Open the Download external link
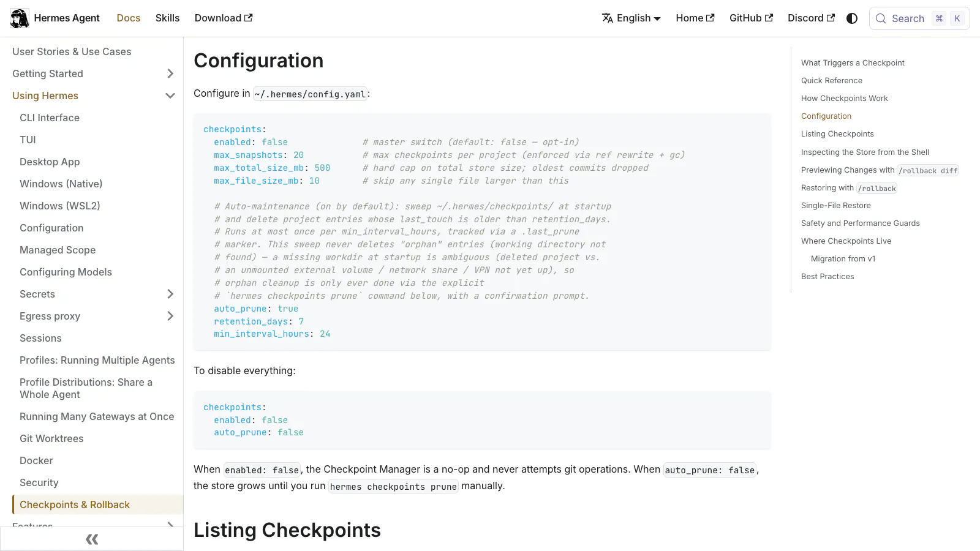This screenshot has height=551, width=980. point(224,18)
